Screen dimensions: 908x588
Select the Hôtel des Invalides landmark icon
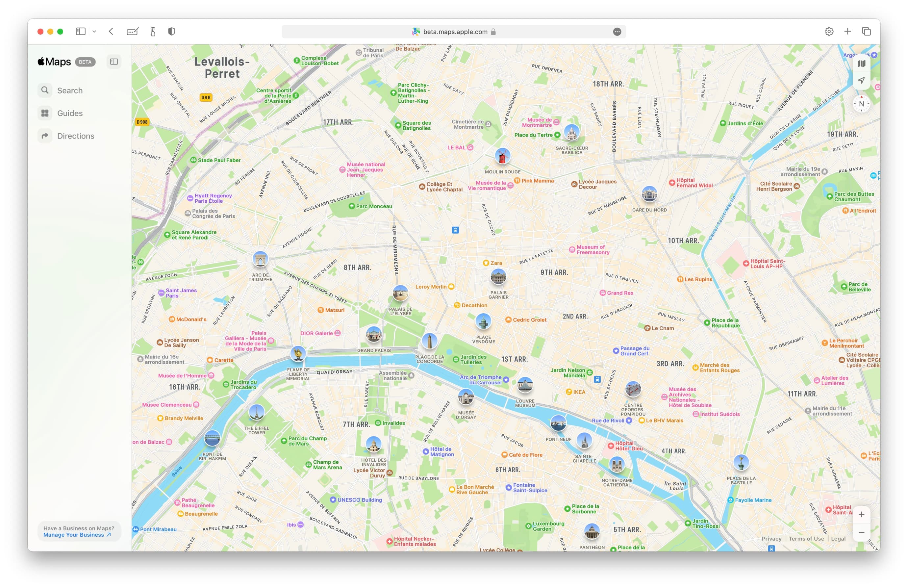point(373,445)
